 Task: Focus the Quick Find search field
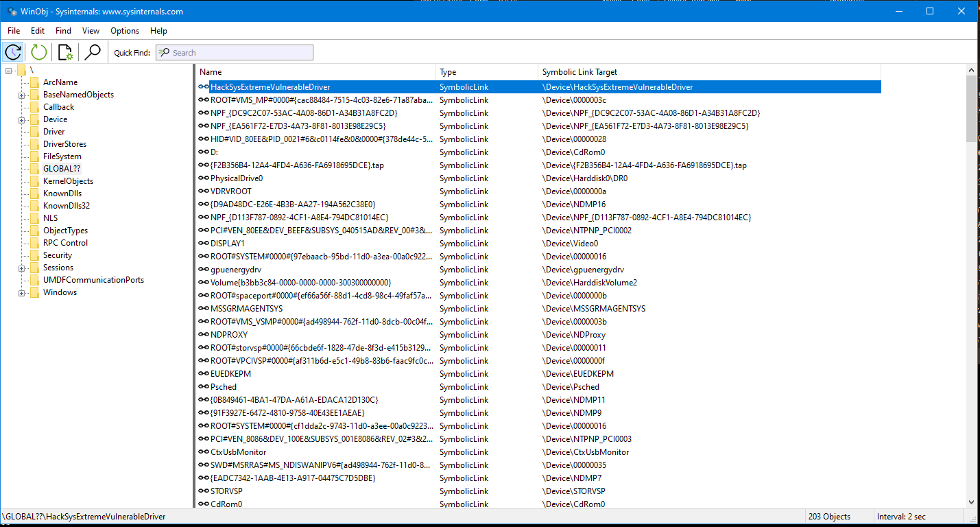[x=235, y=53]
